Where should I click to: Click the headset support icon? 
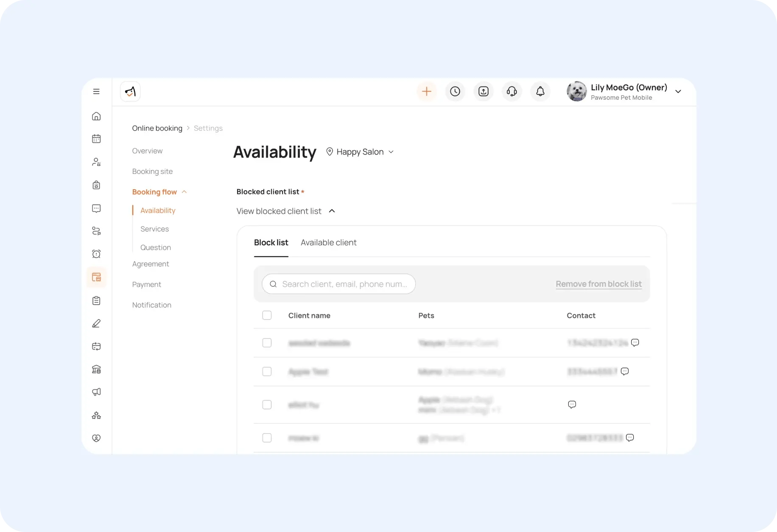[x=512, y=92]
